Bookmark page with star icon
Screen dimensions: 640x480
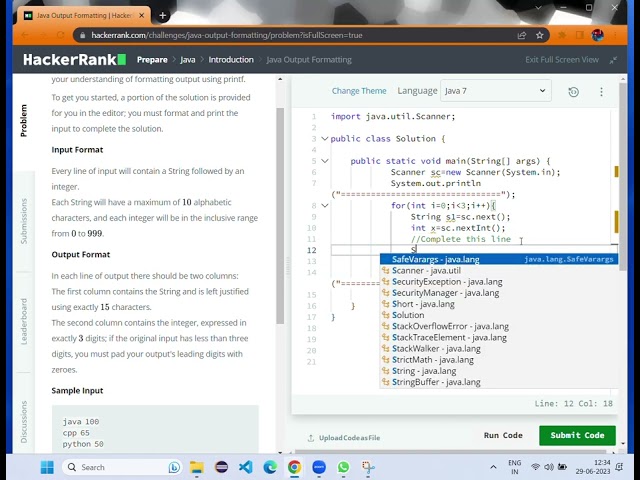coord(540,35)
